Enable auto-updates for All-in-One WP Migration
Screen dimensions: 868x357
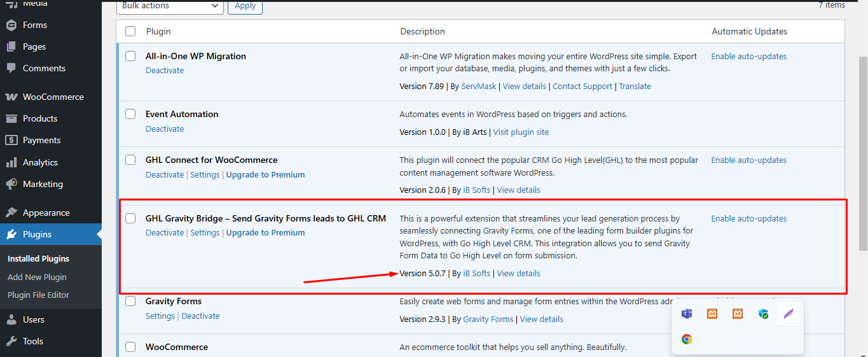(x=748, y=57)
